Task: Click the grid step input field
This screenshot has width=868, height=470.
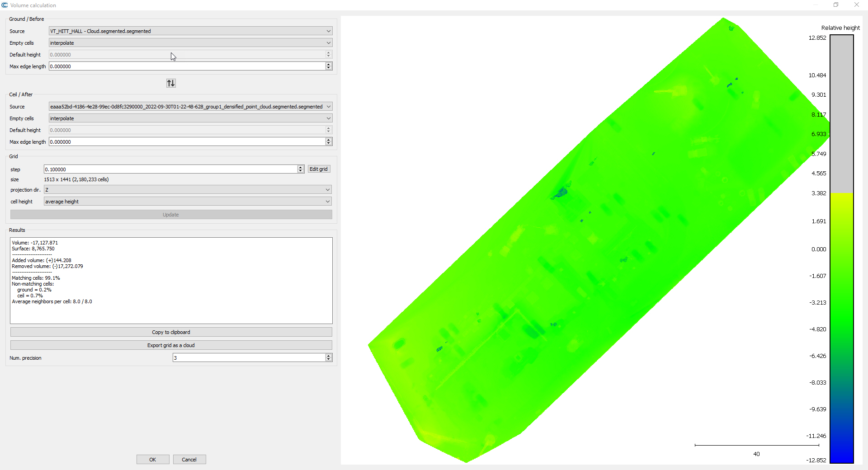Action: (170, 169)
